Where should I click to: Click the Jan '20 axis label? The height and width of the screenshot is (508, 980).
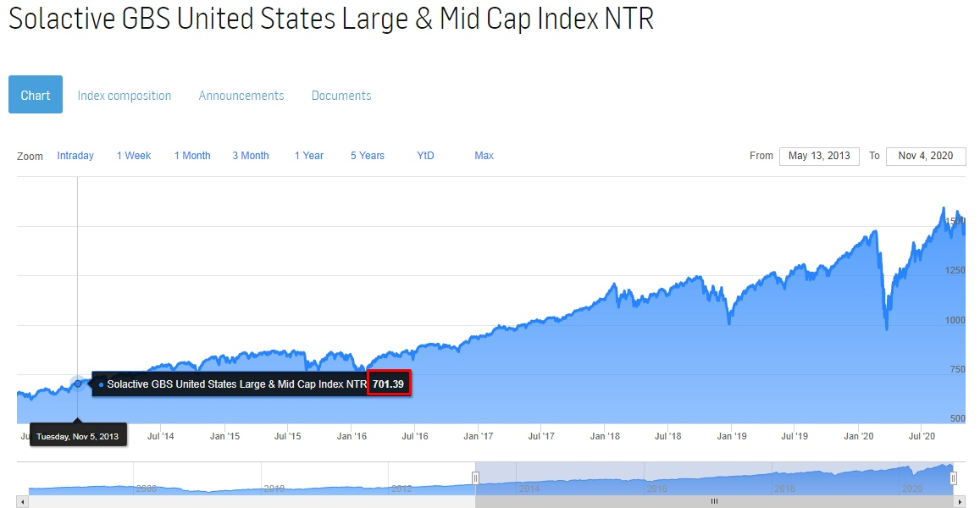tap(859, 436)
